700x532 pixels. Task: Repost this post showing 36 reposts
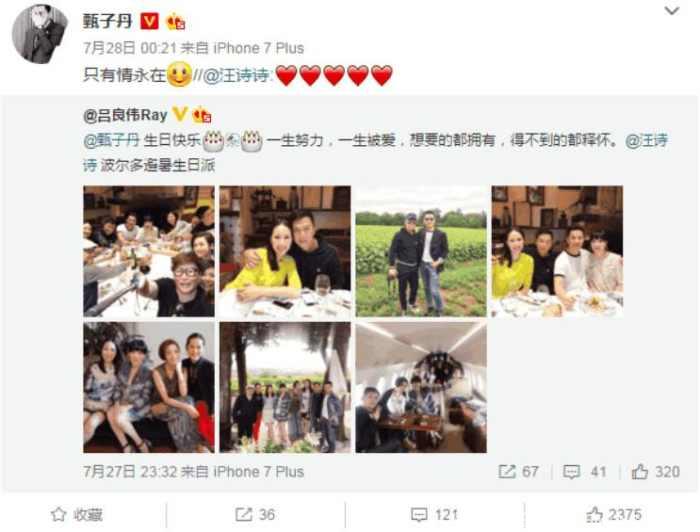[255, 515]
